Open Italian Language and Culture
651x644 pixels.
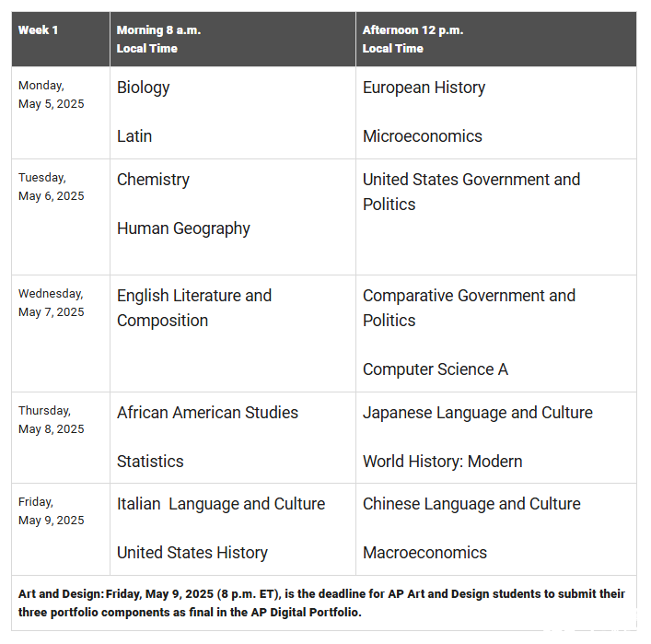[x=221, y=504]
